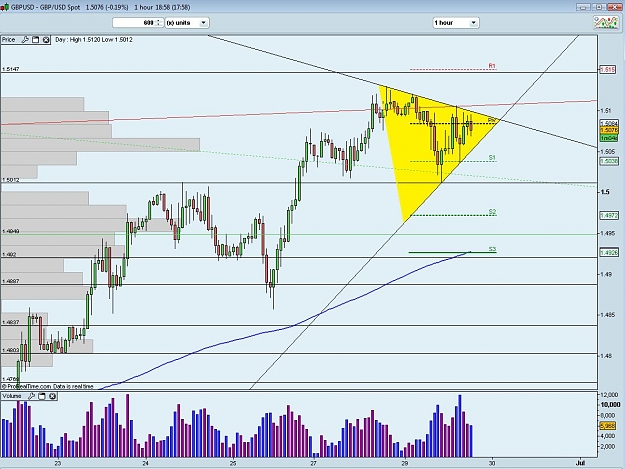Select the R1 resistance pivot label
The width and height of the screenshot is (625, 469).
coord(492,65)
